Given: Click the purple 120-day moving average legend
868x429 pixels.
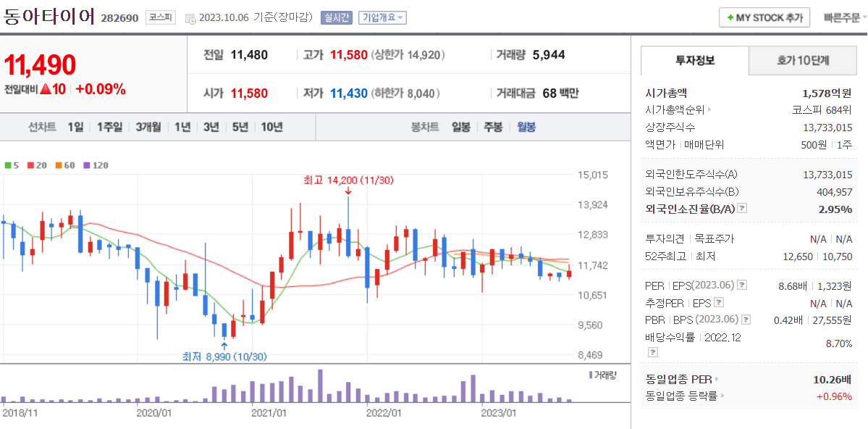Looking at the screenshot, I should (x=96, y=165).
